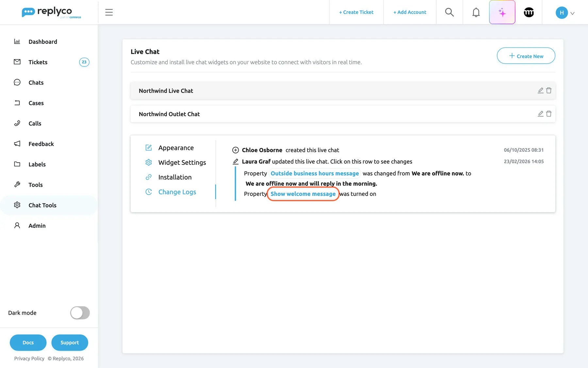Open the Docs button
The height and width of the screenshot is (368, 588).
tap(28, 342)
